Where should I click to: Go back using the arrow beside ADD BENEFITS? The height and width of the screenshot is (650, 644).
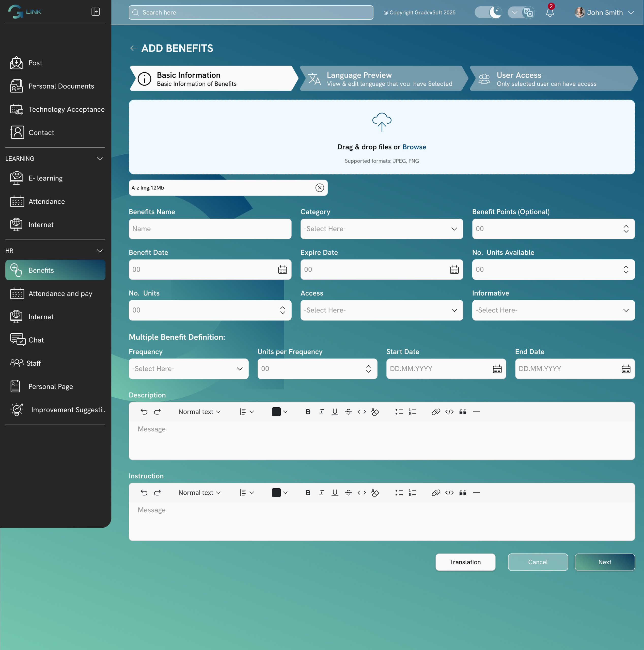pos(134,48)
